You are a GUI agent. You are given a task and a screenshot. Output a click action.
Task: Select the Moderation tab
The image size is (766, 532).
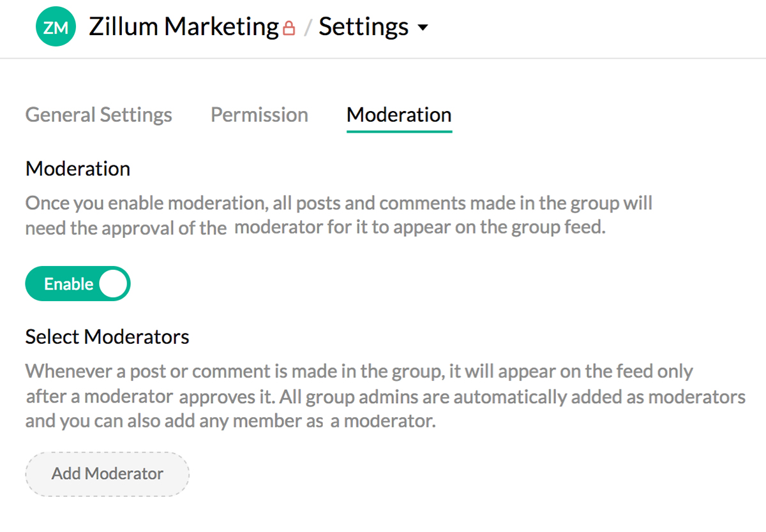tap(399, 115)
